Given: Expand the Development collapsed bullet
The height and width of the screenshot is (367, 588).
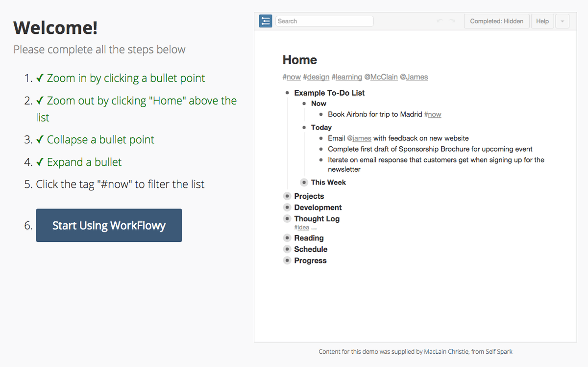Looking at the screenshot, I should [x=288, y=208].
